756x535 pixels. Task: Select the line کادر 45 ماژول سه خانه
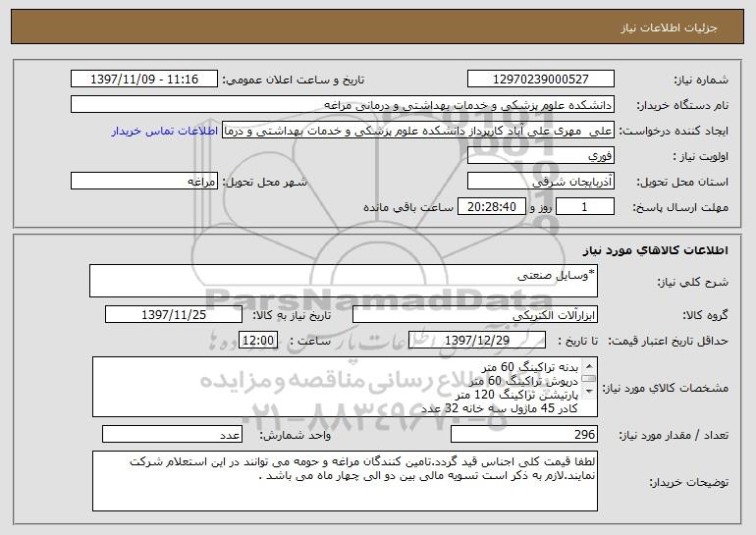500,408
